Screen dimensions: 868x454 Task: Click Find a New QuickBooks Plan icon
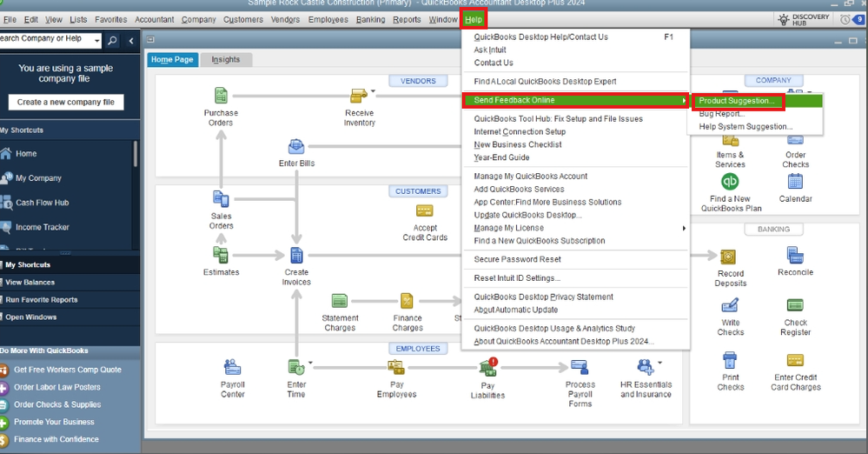pyautogui.click(x=730, y=181)
